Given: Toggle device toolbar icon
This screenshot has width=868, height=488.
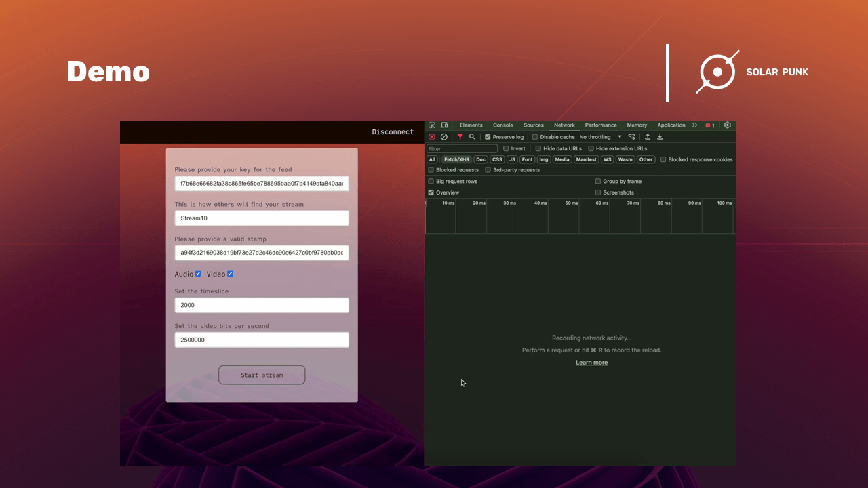Looking at the screenshot, I should click(444, 125).
